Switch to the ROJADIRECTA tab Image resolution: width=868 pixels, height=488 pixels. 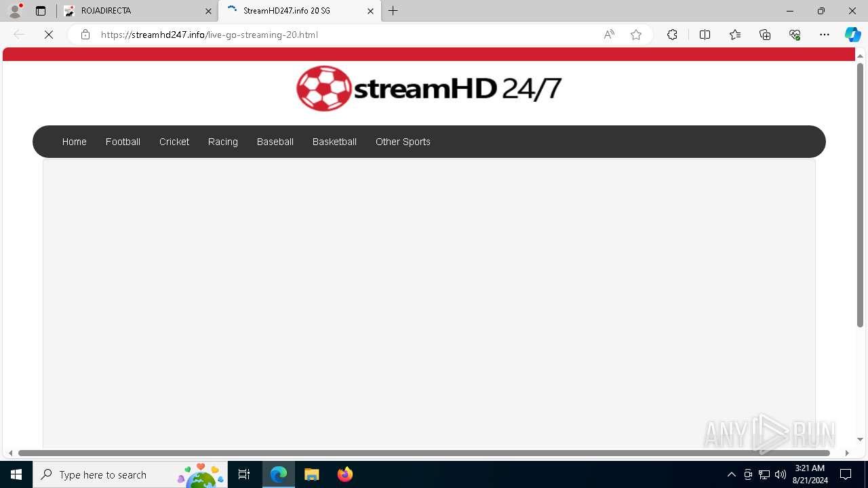[138, 11]
